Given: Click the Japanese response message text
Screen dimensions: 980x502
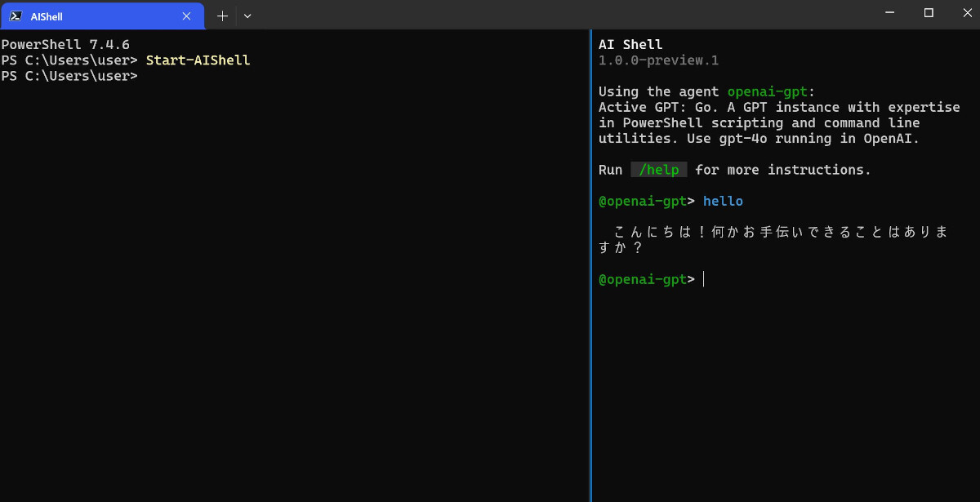Looking at the screenshot, I should tap(774, 240).
